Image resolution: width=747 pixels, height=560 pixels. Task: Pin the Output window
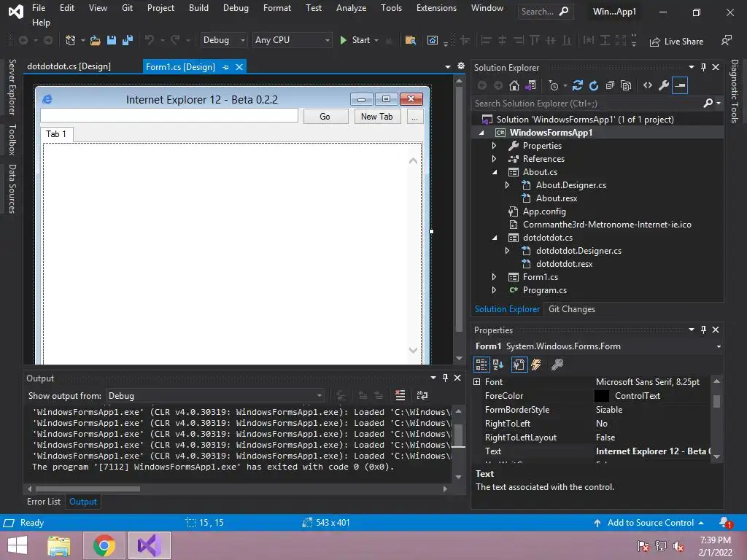click(x=446, y=378)
